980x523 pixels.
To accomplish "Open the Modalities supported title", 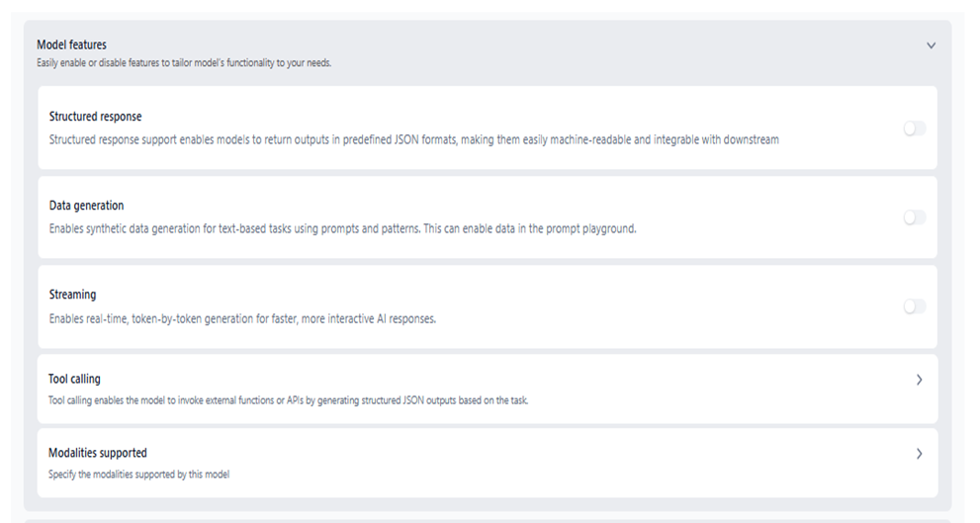I will (97, 453).
